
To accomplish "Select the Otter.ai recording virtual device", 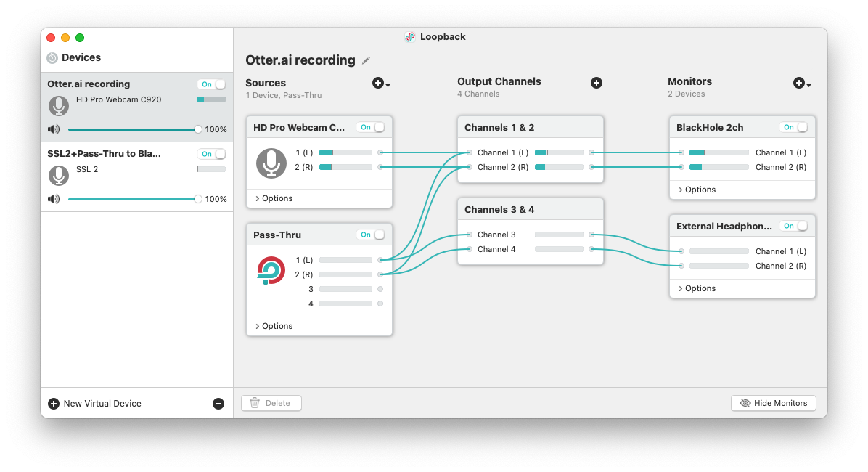I will [136, 107].
